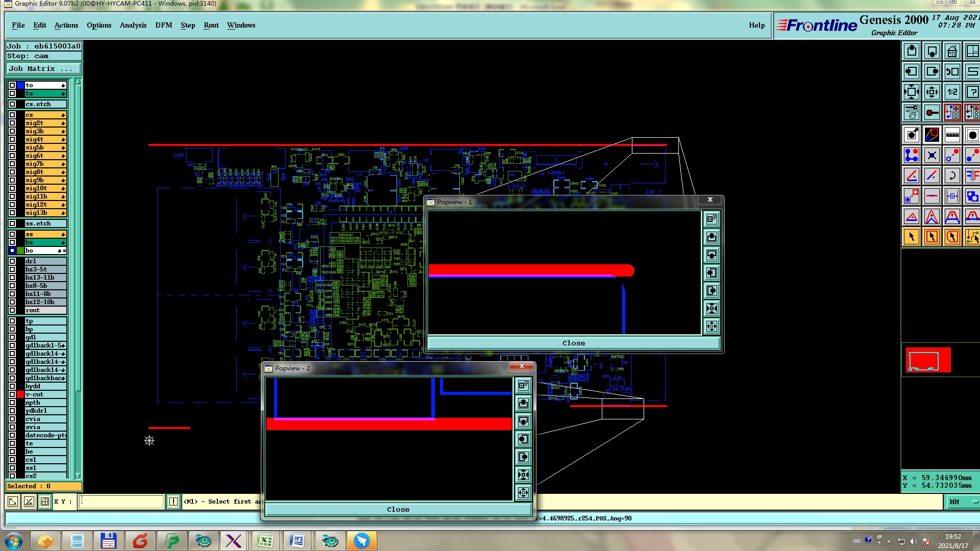Image resolution: width=980 pixels, height=551 pixels.
Task: Select the basic arrow pointer tool
Action: click(x=912, y=237)
